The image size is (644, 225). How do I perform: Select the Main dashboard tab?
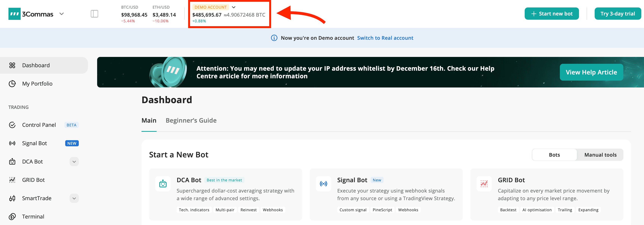tap(149, 121)
